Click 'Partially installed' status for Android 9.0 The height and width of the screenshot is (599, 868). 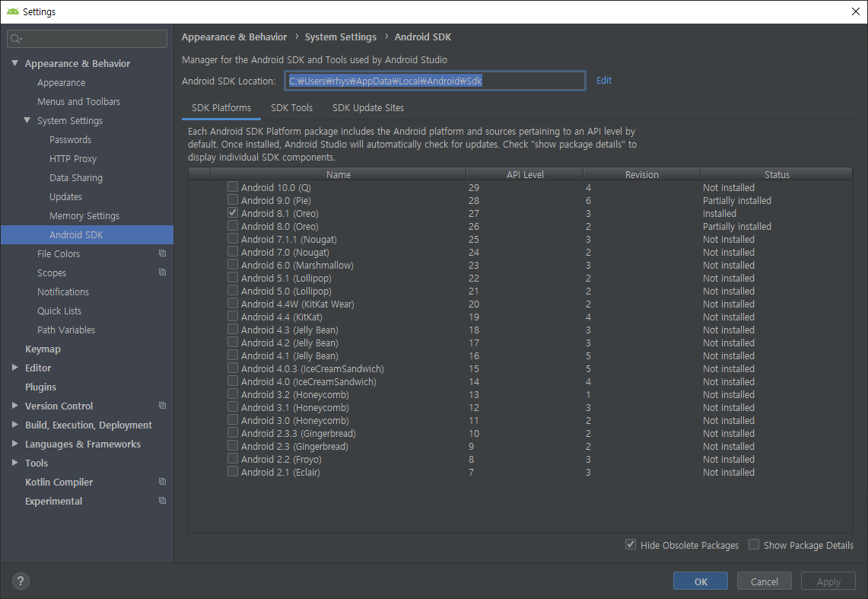pos(737,200)
